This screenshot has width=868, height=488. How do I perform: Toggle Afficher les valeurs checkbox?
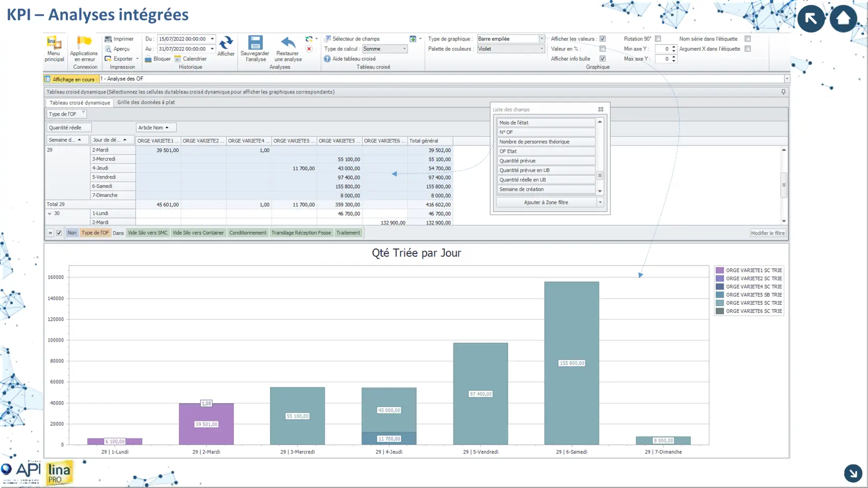tap(602, 39)
